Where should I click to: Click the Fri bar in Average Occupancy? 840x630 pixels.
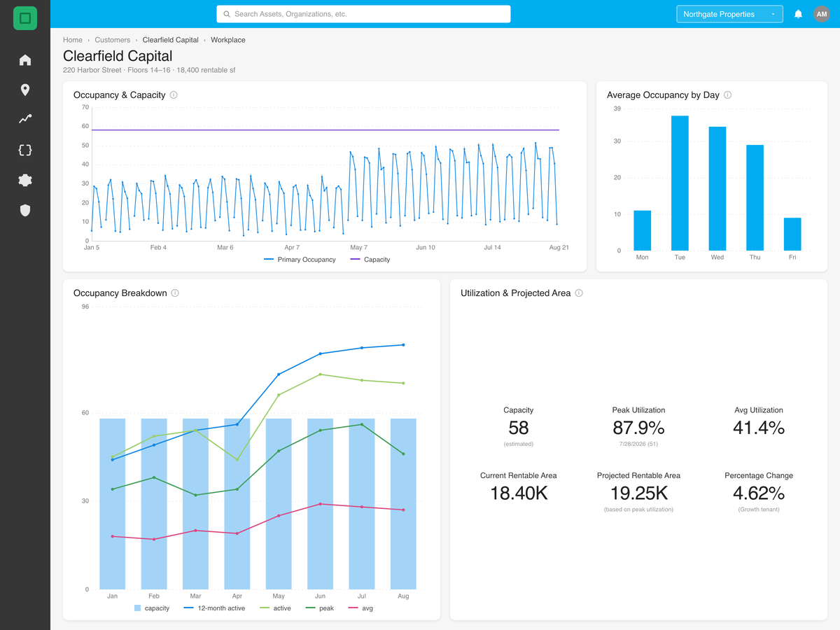(792, 234)
